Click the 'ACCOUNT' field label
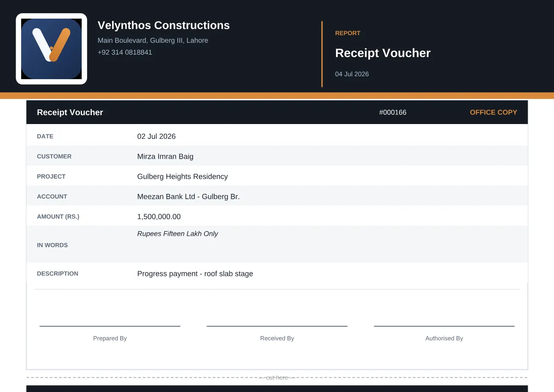554x392 pixels. point(52,196)
